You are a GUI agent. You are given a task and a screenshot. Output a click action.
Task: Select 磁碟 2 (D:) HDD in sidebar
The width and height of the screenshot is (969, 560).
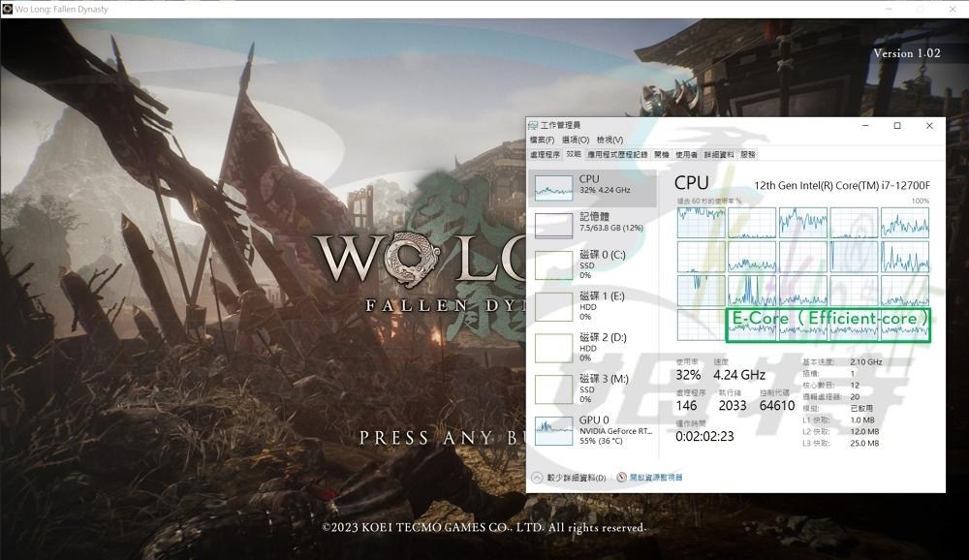click(x=593, y=348)
